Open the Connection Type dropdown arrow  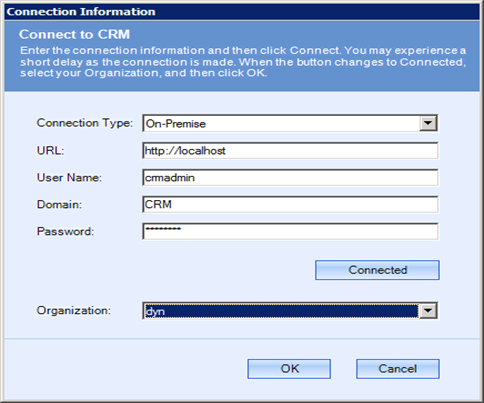click(x=428, y=123)
